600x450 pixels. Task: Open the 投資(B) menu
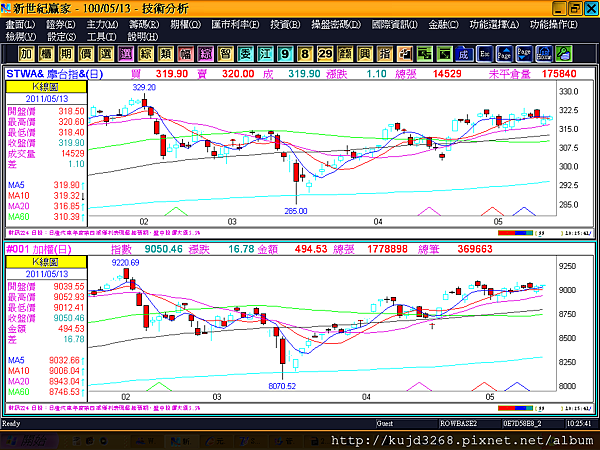[x=285, y=24]
